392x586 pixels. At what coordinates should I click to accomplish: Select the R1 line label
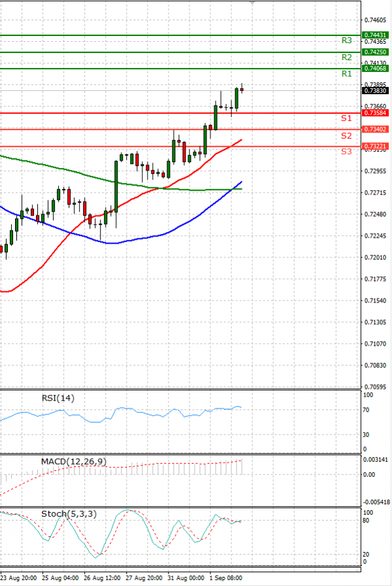pos(346,74)
